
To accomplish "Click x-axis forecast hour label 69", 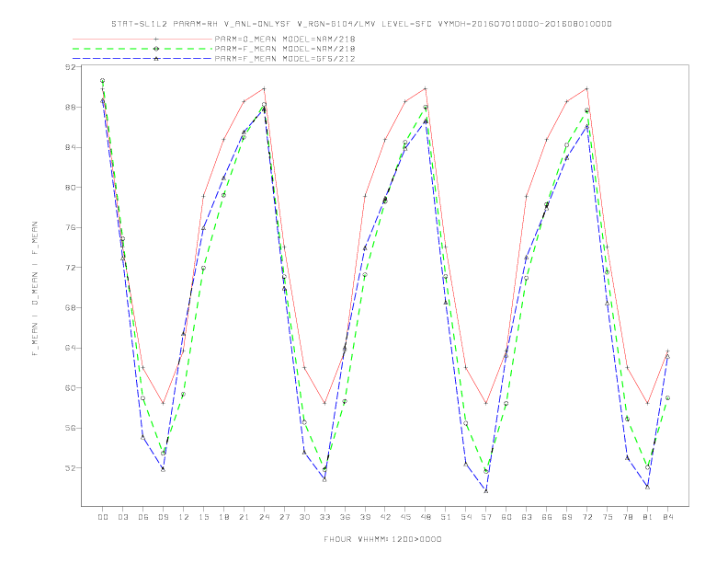I will click(x=567, y=517).
